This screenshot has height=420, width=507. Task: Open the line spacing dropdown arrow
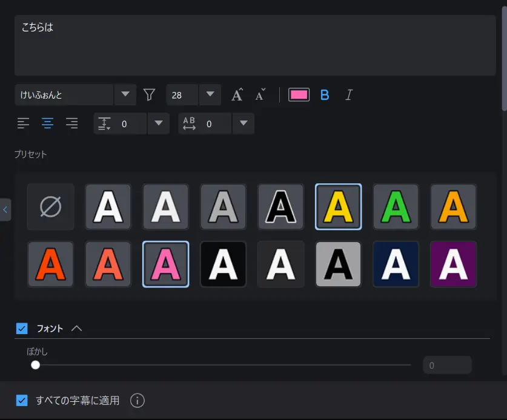tap(159, 123)
